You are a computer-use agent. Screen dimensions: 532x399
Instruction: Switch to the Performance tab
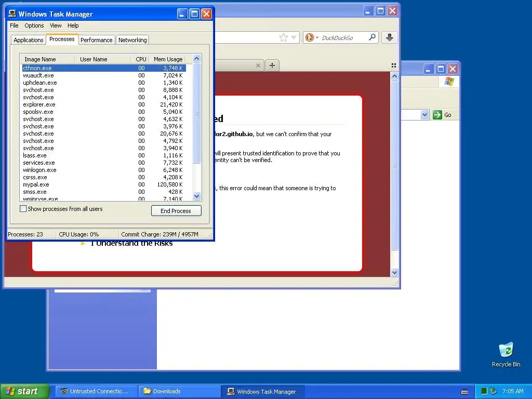(x=96, y=40)
